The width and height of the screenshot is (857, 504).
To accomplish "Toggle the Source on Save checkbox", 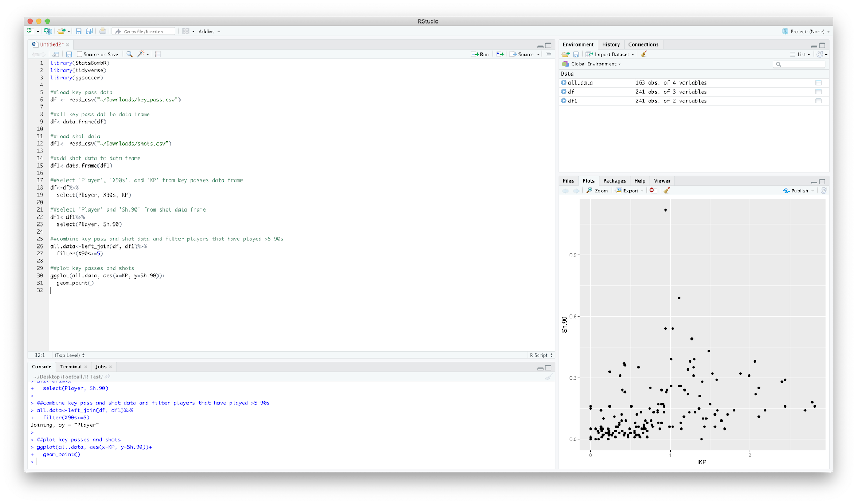I will (x=79, y=54).
